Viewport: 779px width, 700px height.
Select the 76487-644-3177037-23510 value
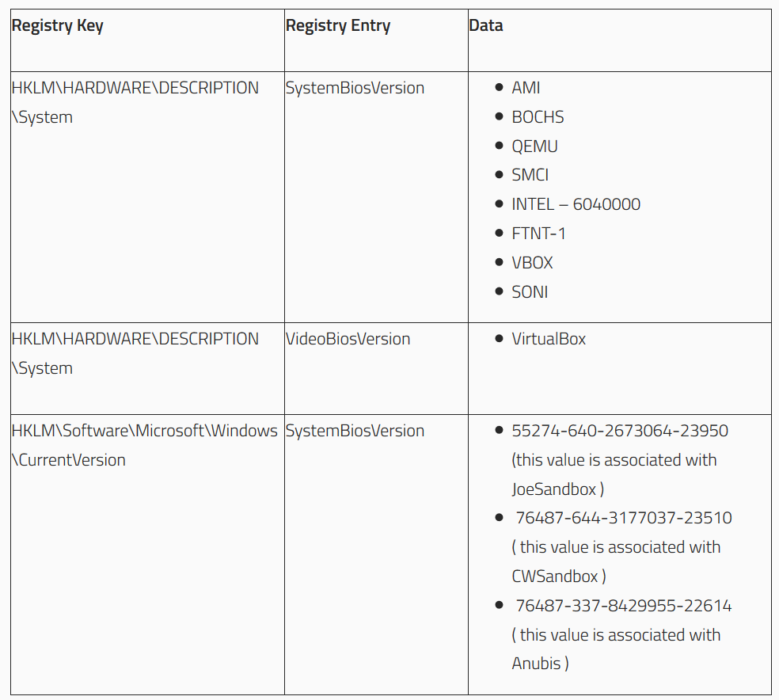624,518
